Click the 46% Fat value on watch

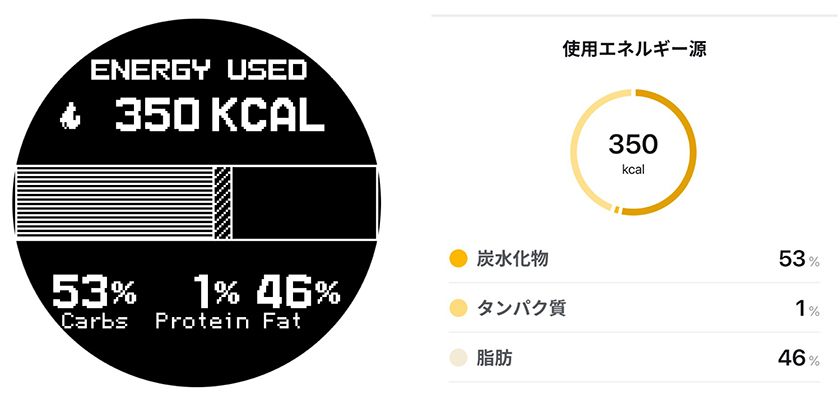298,292
